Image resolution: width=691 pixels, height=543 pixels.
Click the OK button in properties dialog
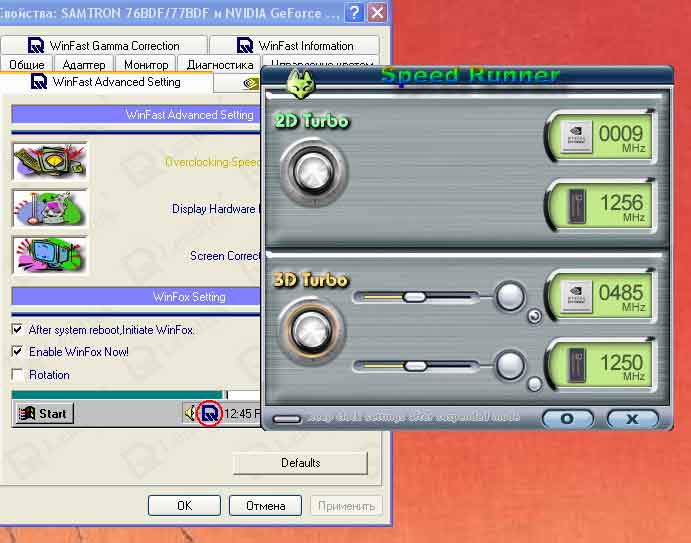184,505
